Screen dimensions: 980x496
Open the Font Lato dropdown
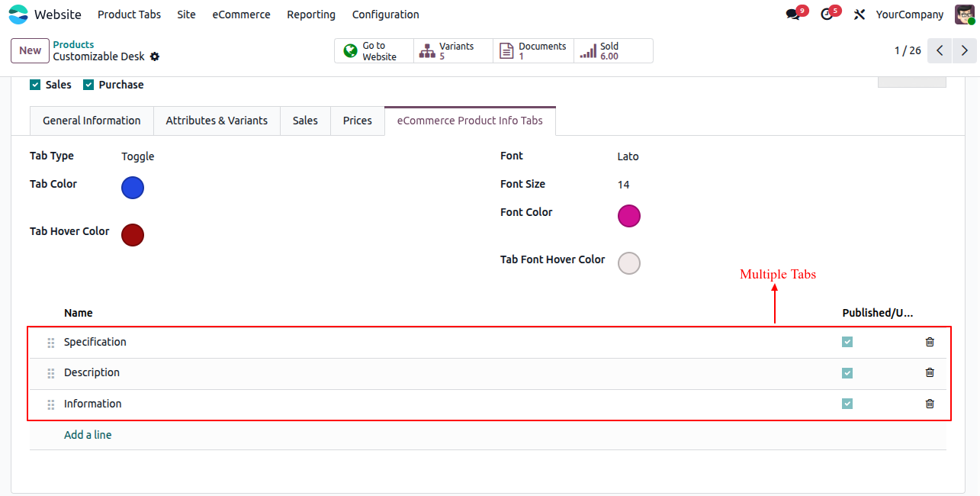[x=628, y=156]
